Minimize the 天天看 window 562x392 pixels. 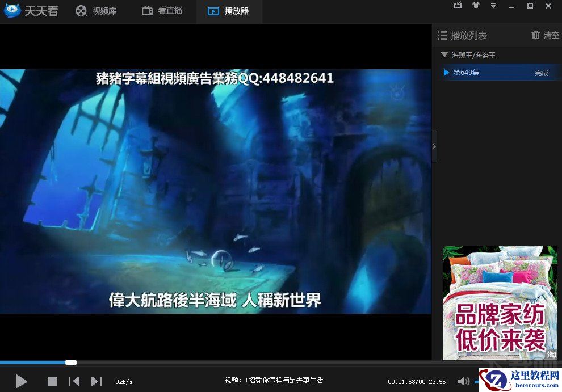[512, 6]
